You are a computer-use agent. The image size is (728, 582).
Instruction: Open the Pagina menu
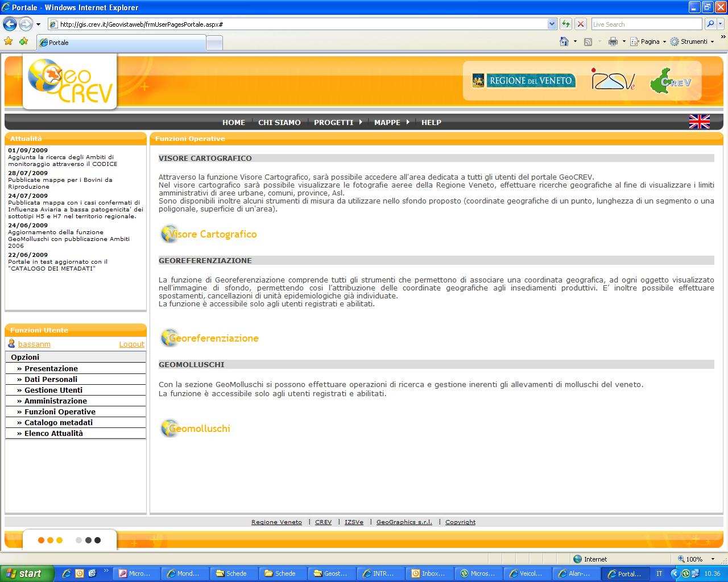(x=648, y=41)
